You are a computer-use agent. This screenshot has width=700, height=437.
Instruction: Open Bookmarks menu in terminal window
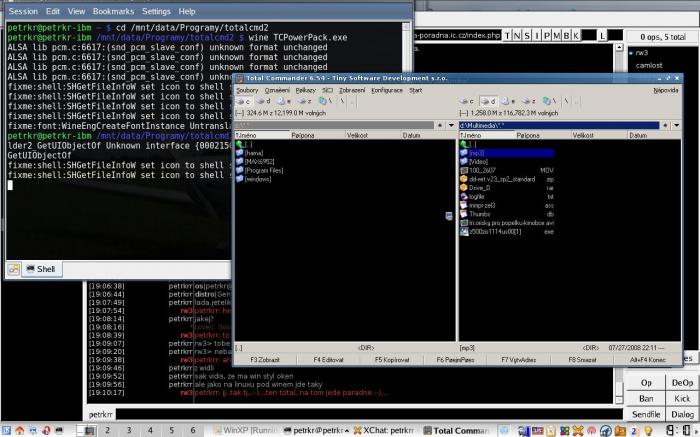pyautogui.click(x=113, y=11)
